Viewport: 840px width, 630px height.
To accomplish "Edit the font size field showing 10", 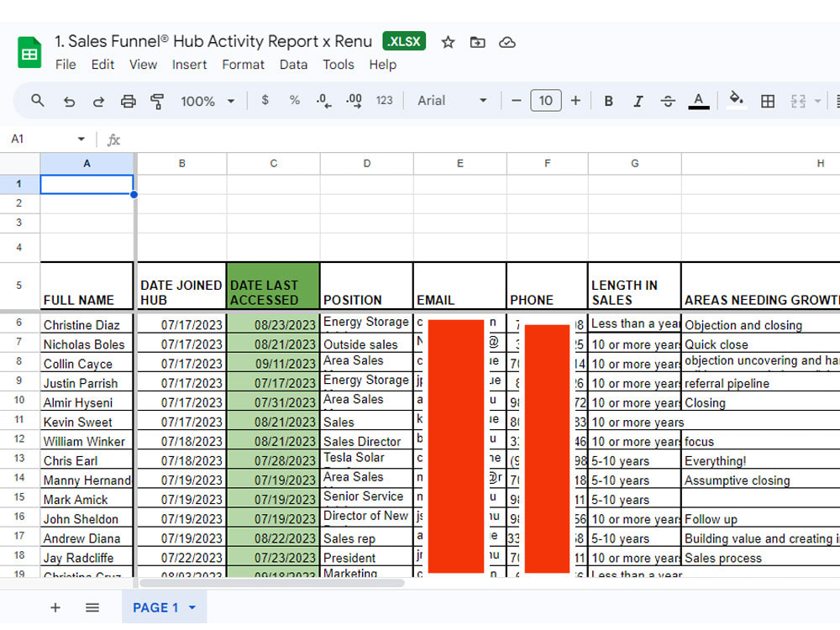I will coord(545,100).
